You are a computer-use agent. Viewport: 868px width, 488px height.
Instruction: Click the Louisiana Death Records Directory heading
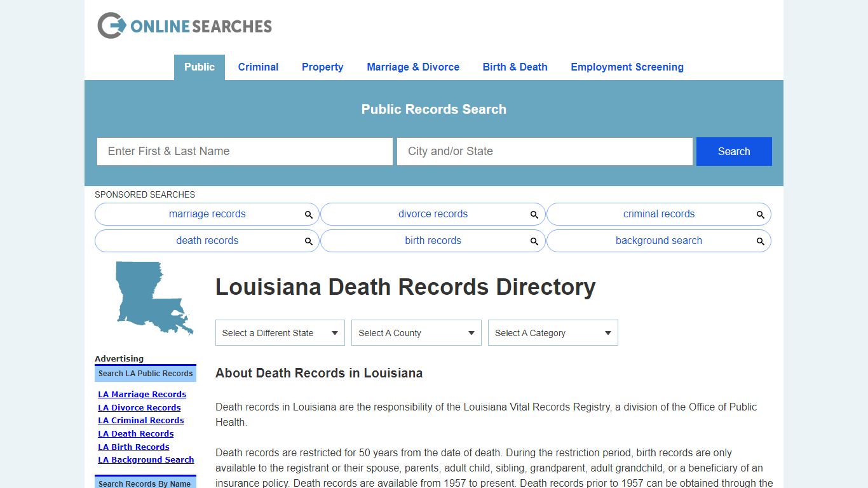(x=405, y=287)
